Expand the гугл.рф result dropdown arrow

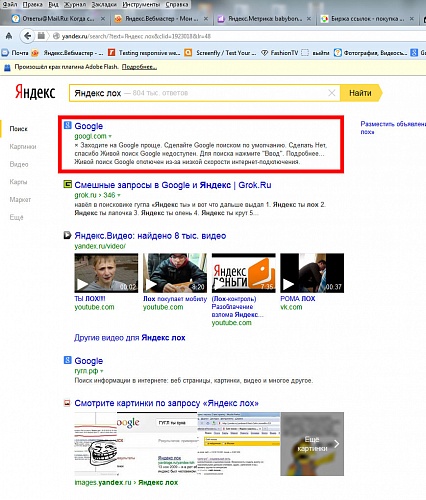pyautogui.click(x=102, y=371)
